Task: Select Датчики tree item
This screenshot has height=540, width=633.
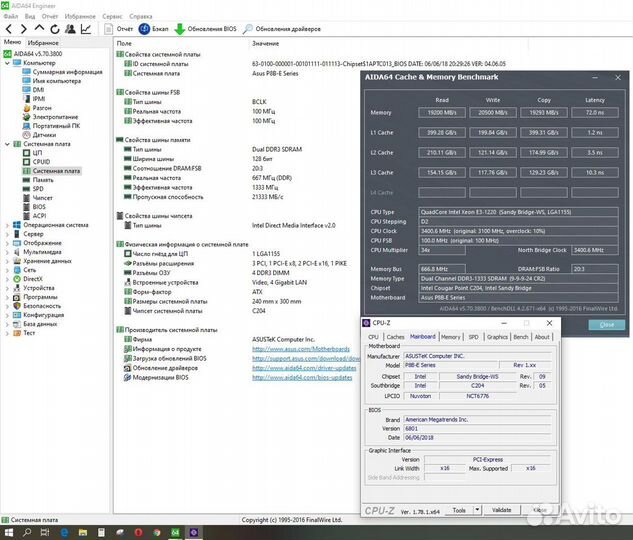Action: pos(40,135)
